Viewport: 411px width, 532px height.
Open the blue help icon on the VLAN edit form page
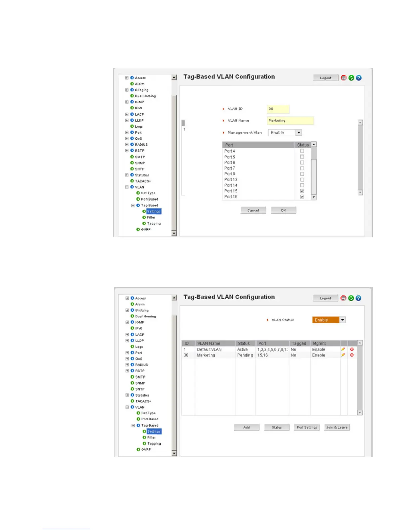pos(359,78)
